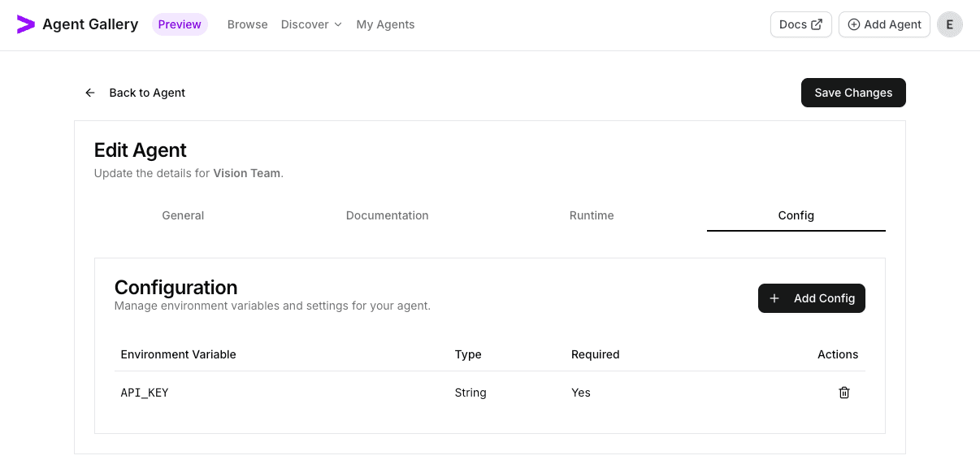Image resolution: width=980 pixels, height=473 pixels.
Task: Open the profile avatar labeled E
Action: tap(949, 24)
